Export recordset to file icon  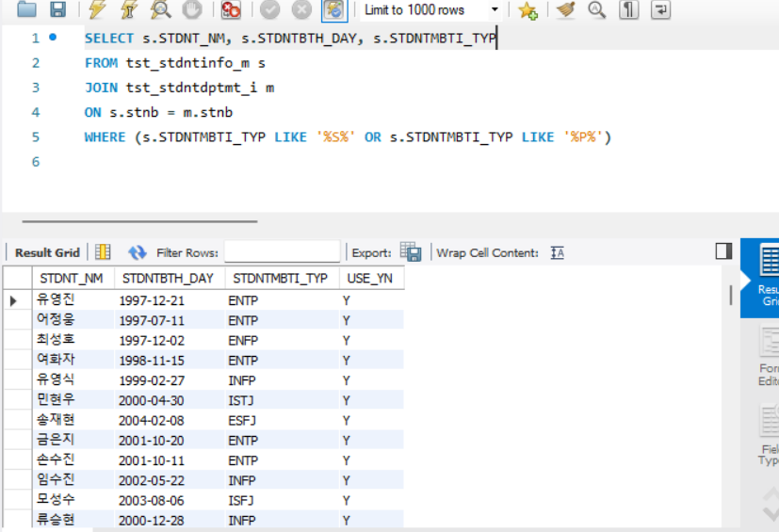click(x=411, y=252)
